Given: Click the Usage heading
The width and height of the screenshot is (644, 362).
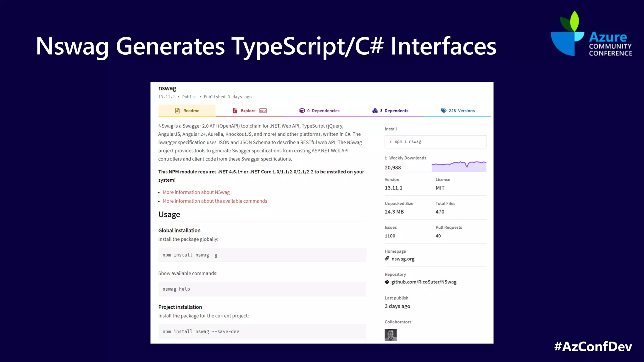Looking at the screenshot, I should 169,215.
